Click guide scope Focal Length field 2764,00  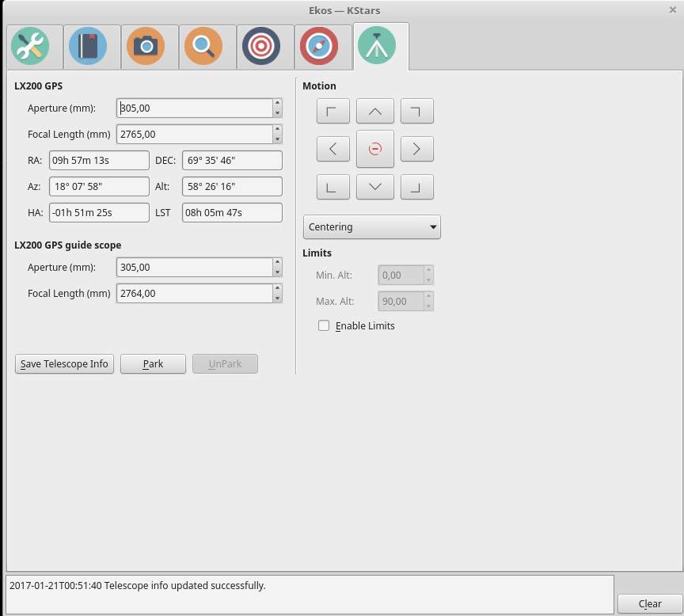pyautogui.click(x=195, y=294)
